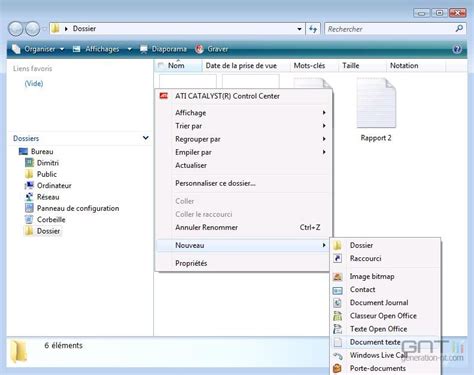Click the Texte Open Office icon
The width and height of the screenshot is (474, 375).
point(337,329)
